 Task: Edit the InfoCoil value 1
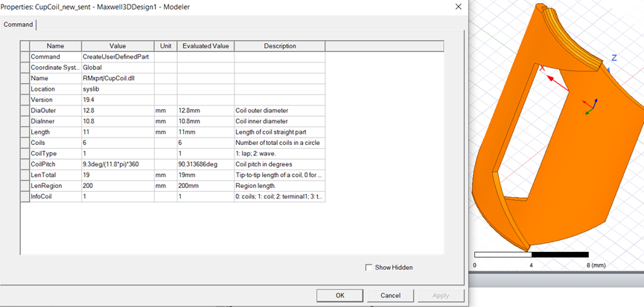coord(118,196)
